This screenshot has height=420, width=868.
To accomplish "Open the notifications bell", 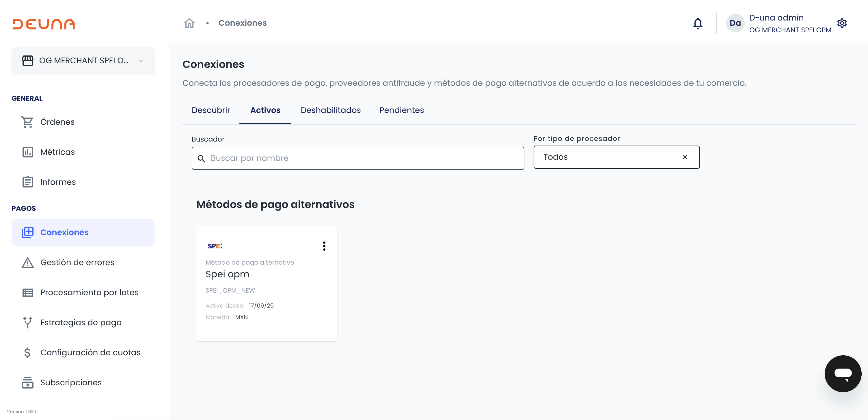I will click(698, 23).
